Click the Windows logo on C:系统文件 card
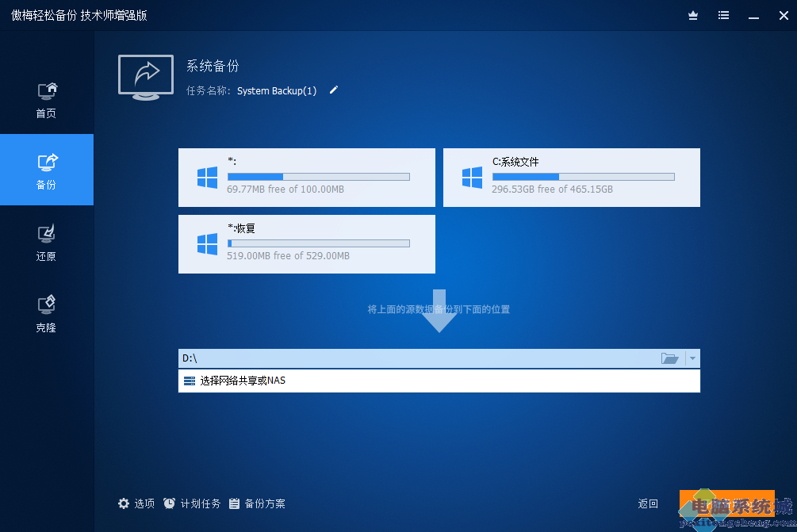This screenshot has height=532, width=797. (x=472, y=178)
